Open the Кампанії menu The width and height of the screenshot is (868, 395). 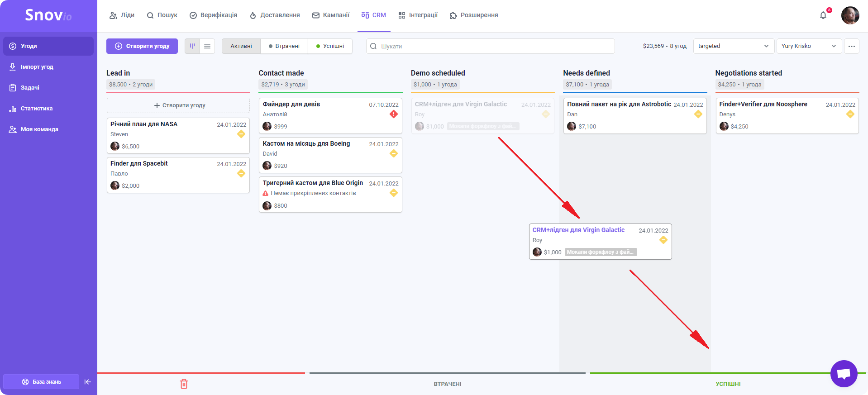pos(331,15)
